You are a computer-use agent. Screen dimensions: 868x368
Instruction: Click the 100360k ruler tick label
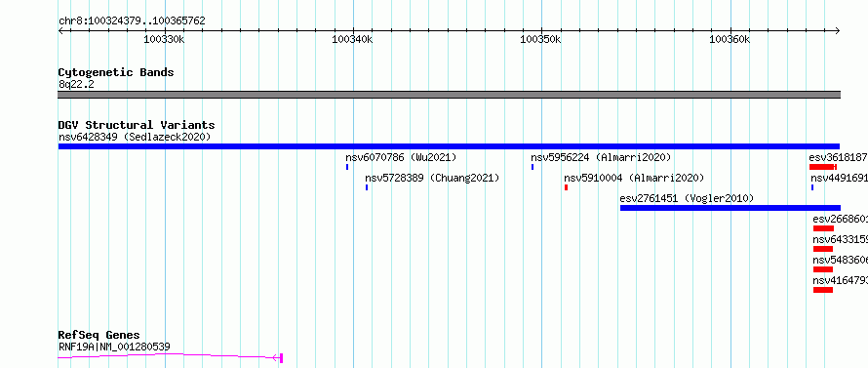click(730, 39)
